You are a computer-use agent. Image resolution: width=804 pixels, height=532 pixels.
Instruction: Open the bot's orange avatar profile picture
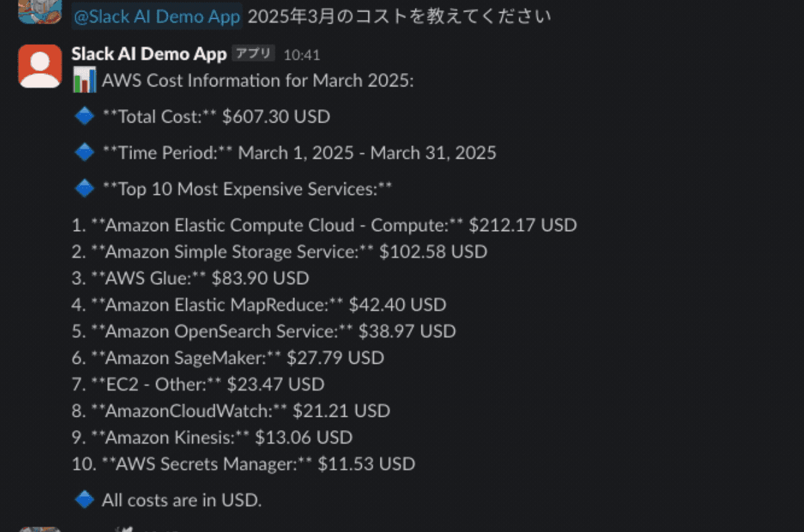[x=39, y=66]
